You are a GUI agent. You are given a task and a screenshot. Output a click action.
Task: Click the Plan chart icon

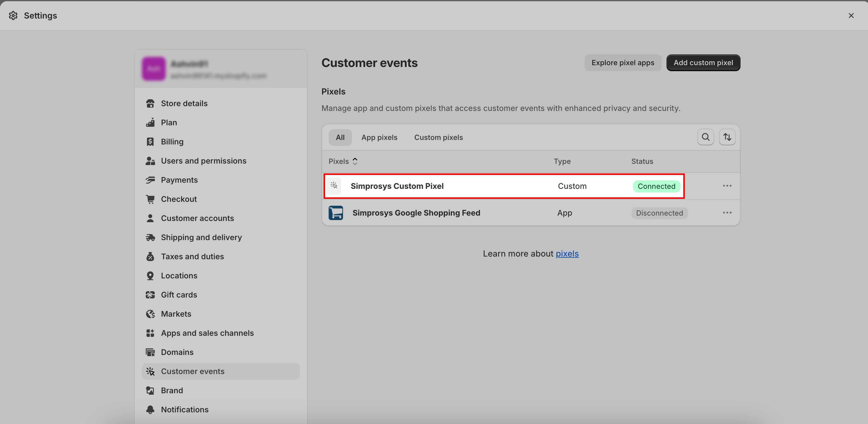pyautogui.click(x=150, y=123)
